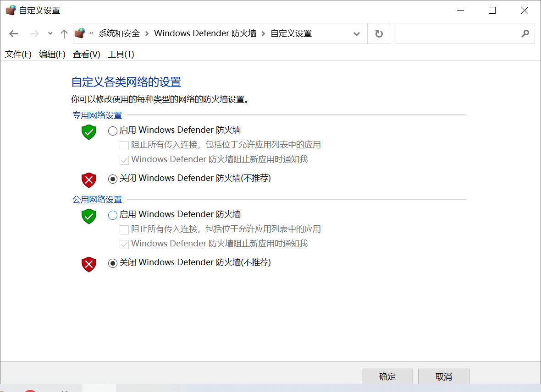The height and width of the screenshot is (392, 541).
Task: Check block all incoming under 专用网络设置
Action: tap(124, 146)
